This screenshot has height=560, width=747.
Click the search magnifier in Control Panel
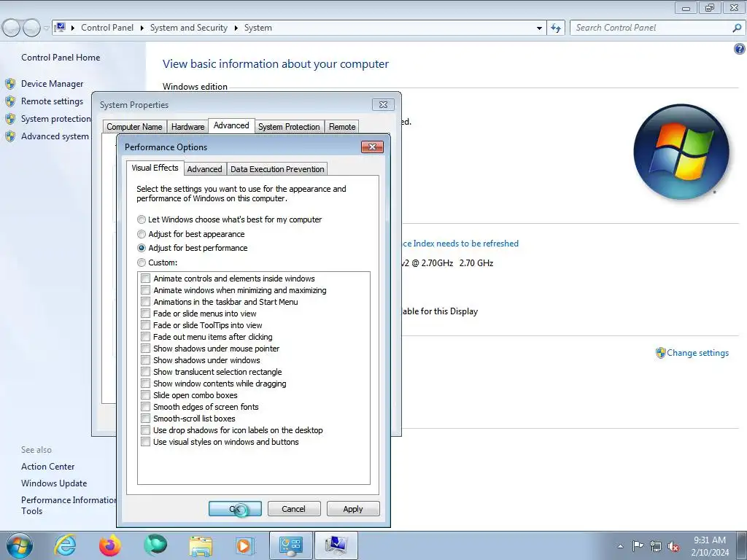click(x=737, y=28)
